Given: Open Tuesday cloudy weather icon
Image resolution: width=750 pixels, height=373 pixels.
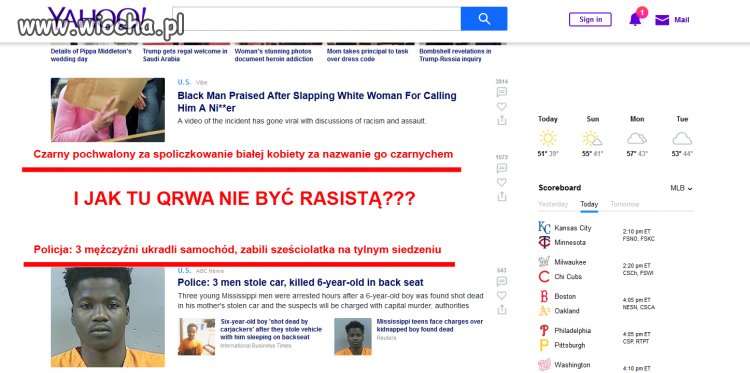Looking at the screenshot, I should (682, 139).
